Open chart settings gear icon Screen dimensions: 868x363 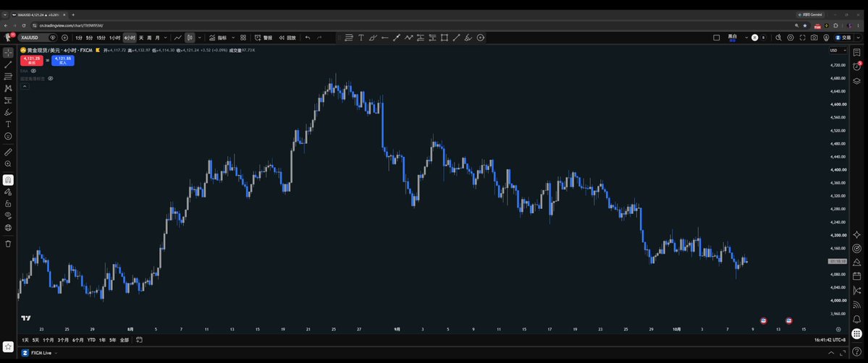pyautogui.click(x=791, y=38)
